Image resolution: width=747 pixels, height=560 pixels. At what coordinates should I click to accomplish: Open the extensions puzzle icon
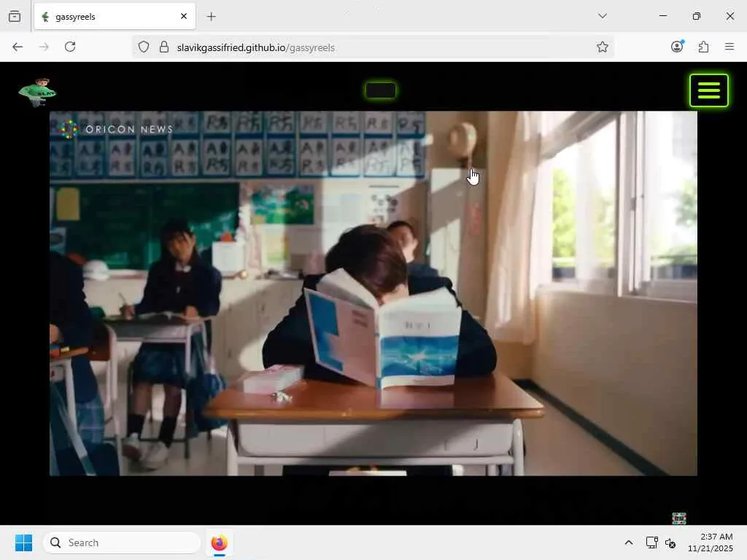coord(703,47)
